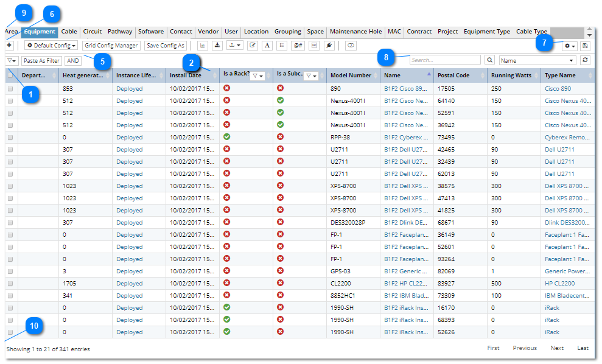
Task: Click the tab bar scroll-down arrow
Action: [x=589, y=35]
